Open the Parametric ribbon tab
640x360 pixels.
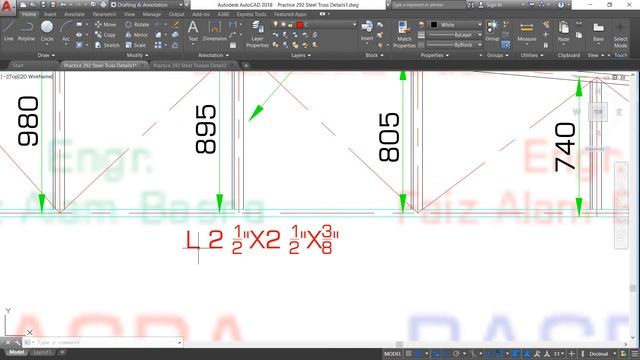point(104,14)
